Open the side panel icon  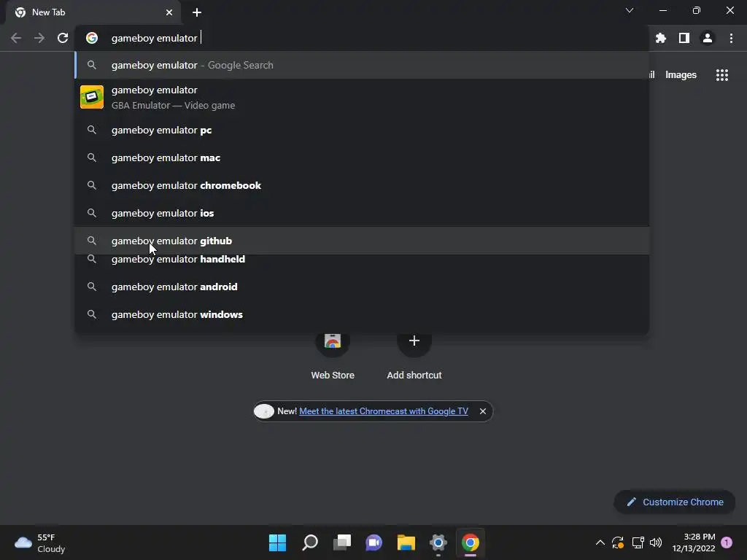[684, 38]
